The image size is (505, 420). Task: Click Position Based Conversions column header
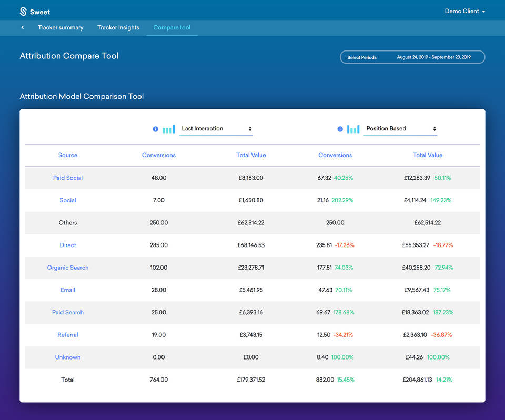(335, 155)
